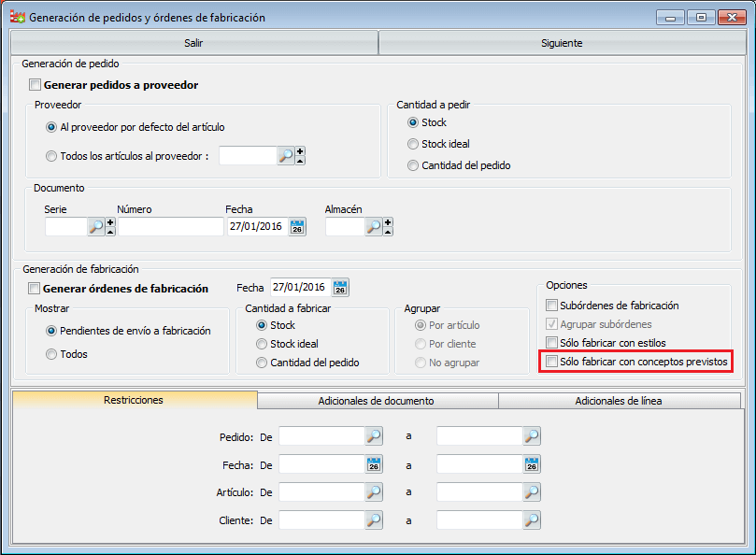Click proveedor lookup magnifier icon
Image resolution: width=756 pixels, height=555 pixels.
[285, 156]
